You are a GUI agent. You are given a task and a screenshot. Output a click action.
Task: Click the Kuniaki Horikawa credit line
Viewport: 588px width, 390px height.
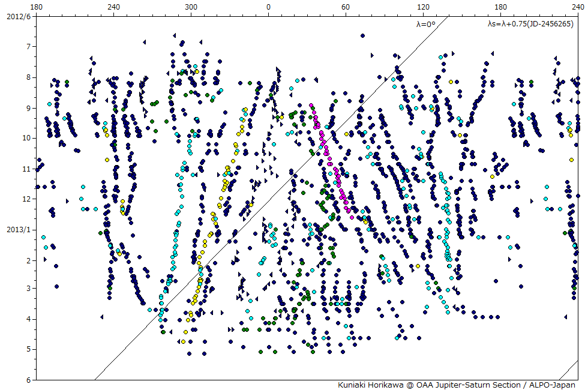click(x=457, y=385)
